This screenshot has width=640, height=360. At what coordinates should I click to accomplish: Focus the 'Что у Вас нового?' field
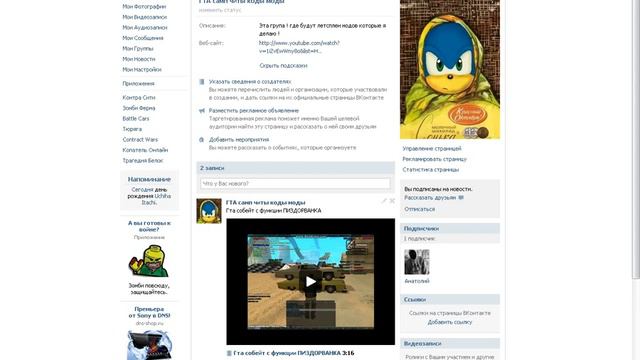[295, 184]
